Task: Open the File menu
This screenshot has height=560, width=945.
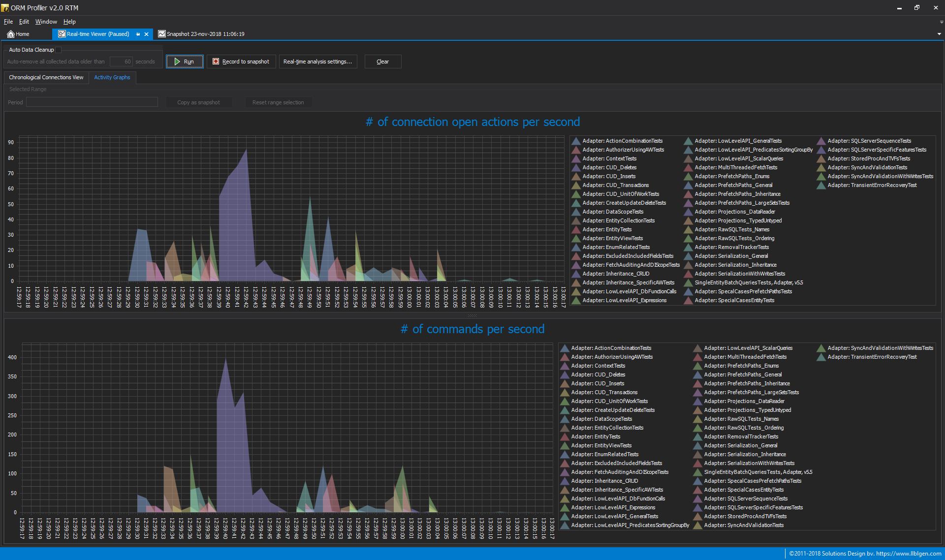Action: 8,22
